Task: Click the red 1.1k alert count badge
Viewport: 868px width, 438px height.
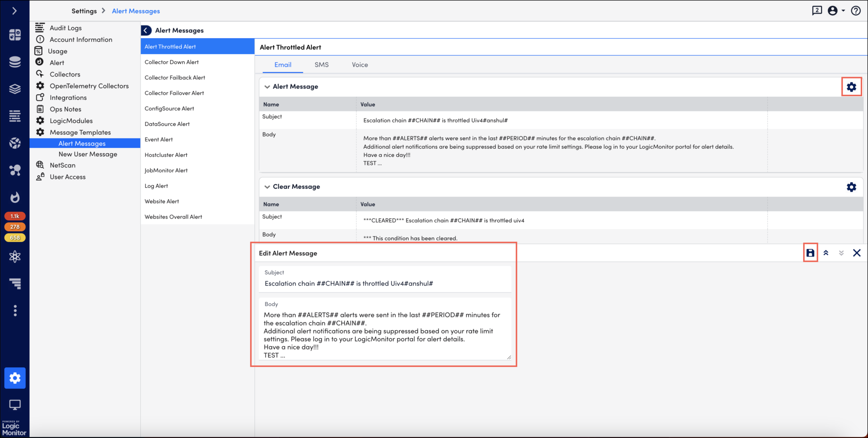Action: coord(15,216)
